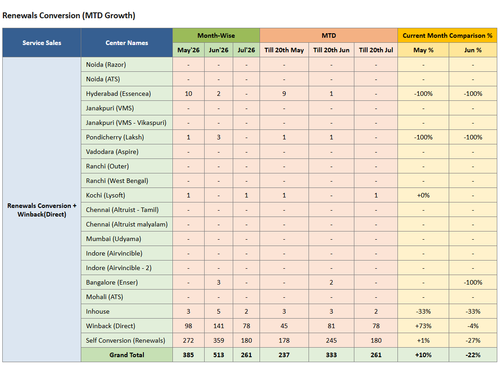This screenshot has height=365, width=500.
Task: Select Hyderabad May'26 value 10
Action: pyautogui.click(x=188, y=94)
